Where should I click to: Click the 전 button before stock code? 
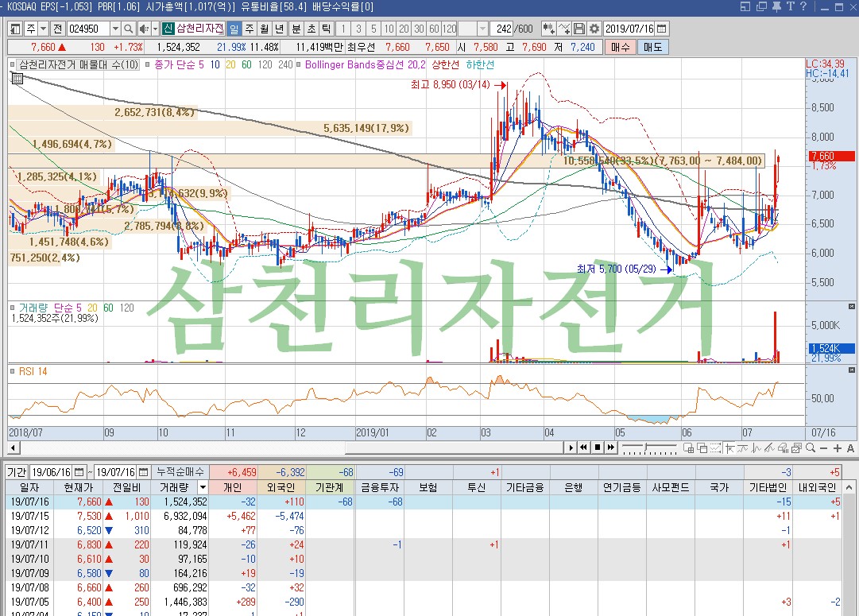click(x=58, y=29)
